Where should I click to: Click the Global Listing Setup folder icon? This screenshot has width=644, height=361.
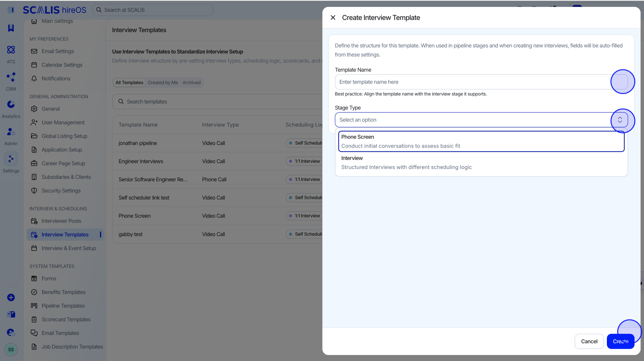pyautogui.click(x=34, y=136)
